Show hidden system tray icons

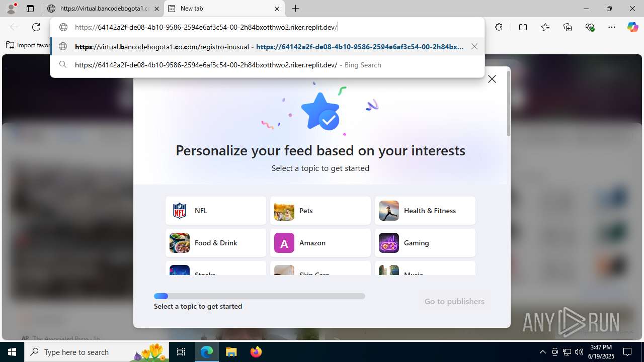pyautogui.click(x=542, y=352)
